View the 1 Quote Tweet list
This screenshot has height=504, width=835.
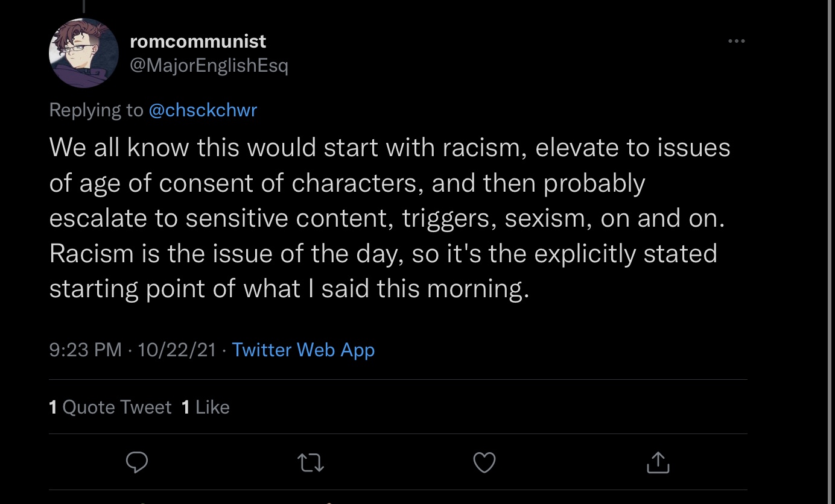click(110, 407)
